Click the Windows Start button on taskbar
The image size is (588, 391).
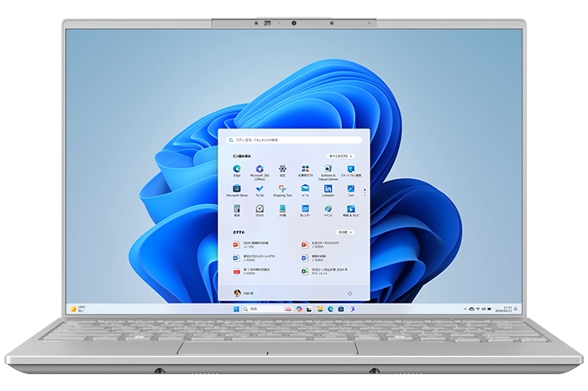234,309
